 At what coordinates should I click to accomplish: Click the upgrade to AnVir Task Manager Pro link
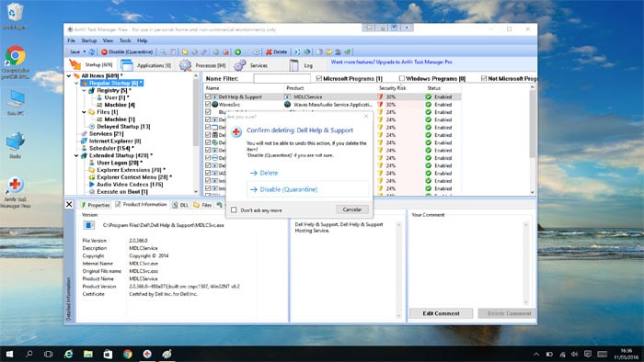[391, 62]
